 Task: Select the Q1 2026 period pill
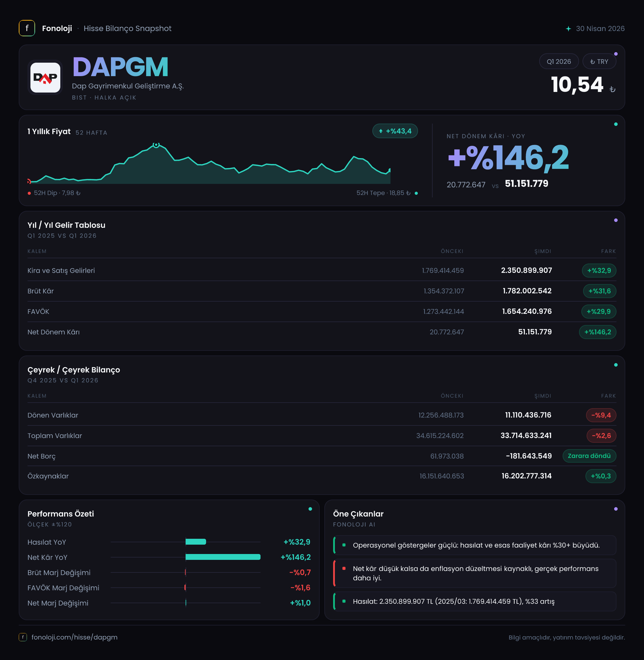tap(559, 61)
